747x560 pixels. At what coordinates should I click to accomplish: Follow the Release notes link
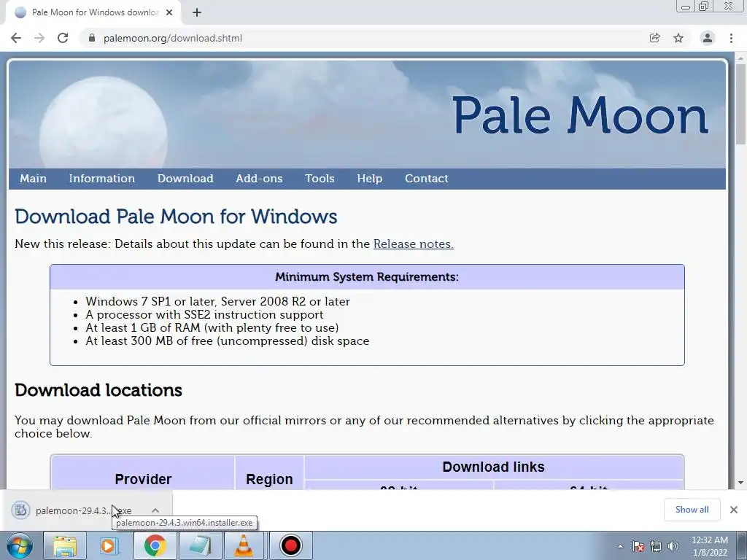coord(413,244)
